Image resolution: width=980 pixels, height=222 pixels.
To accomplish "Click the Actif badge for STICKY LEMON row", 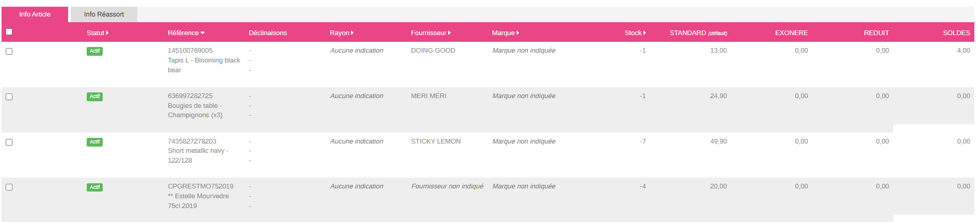I will coord(94,142).
